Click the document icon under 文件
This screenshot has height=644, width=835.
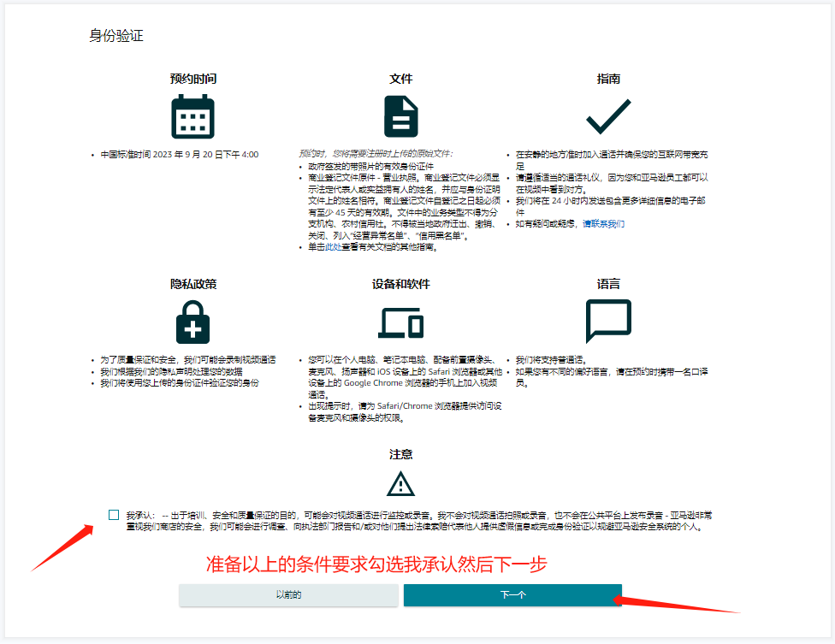click(x=400, y=116)
